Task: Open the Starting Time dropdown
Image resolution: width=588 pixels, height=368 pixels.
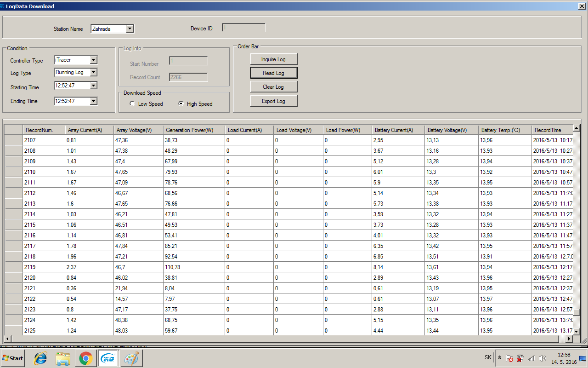Action: pos(94,86)
